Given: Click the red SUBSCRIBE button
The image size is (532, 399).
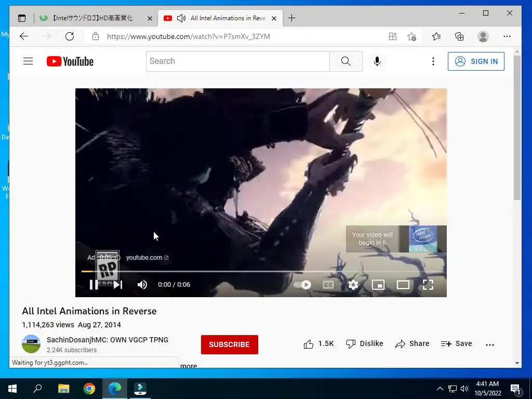Looking at the screenshot, I should 229,344.
